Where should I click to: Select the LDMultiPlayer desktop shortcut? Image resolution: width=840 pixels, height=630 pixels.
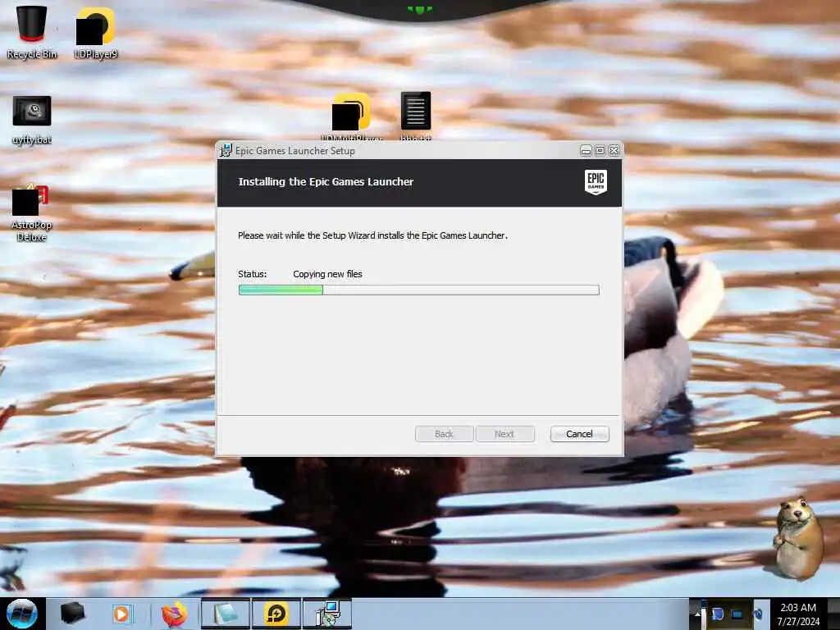(351, 116)
